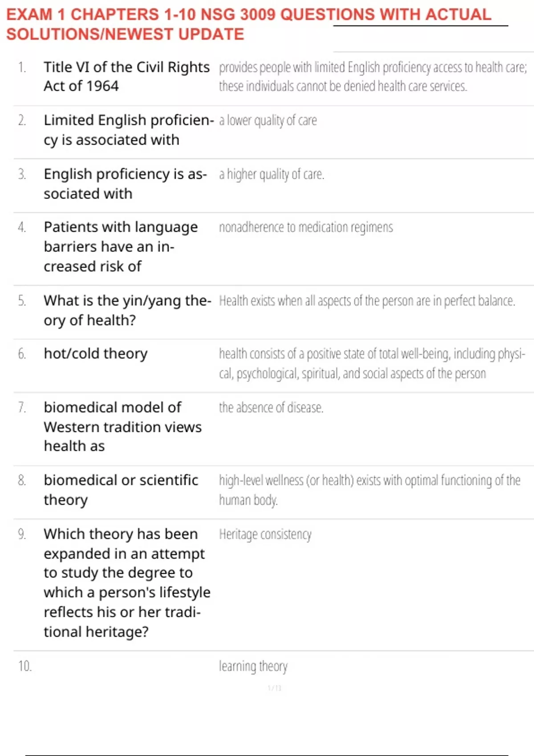
Task: Select the yin/yang theory of health question
Action: 127,310
